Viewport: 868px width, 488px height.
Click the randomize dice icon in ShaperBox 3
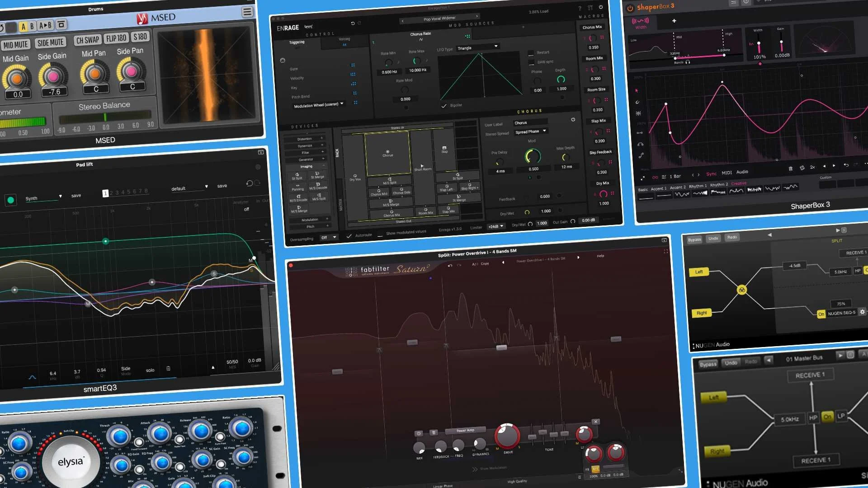click(802, 168)
